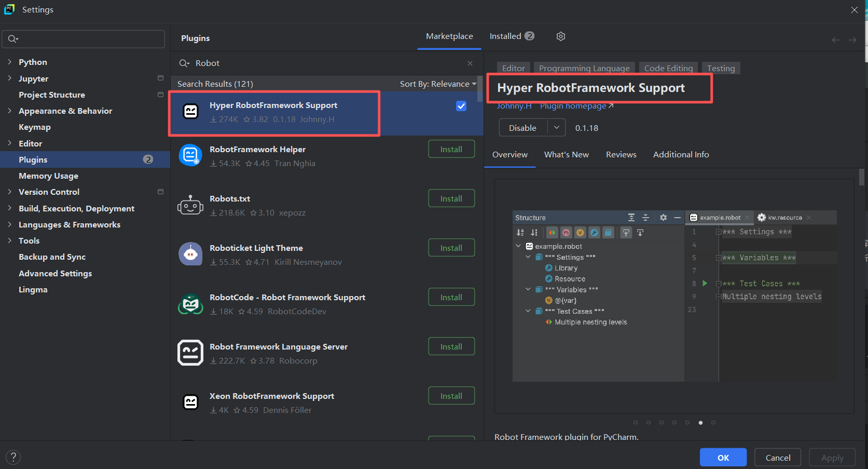Click the Editor tag
The height and width of the screenshot is (469, 868).
[514, 68]
